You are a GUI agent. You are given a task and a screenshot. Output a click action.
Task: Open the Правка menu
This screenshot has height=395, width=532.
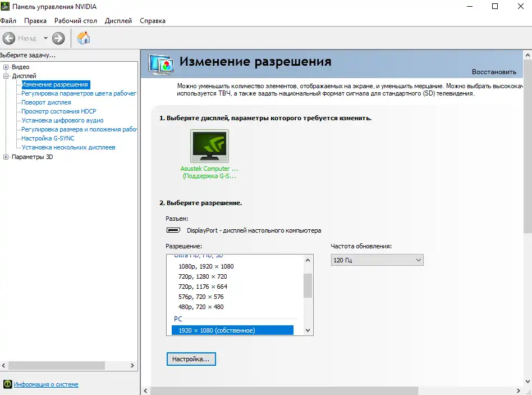[35, 21]
